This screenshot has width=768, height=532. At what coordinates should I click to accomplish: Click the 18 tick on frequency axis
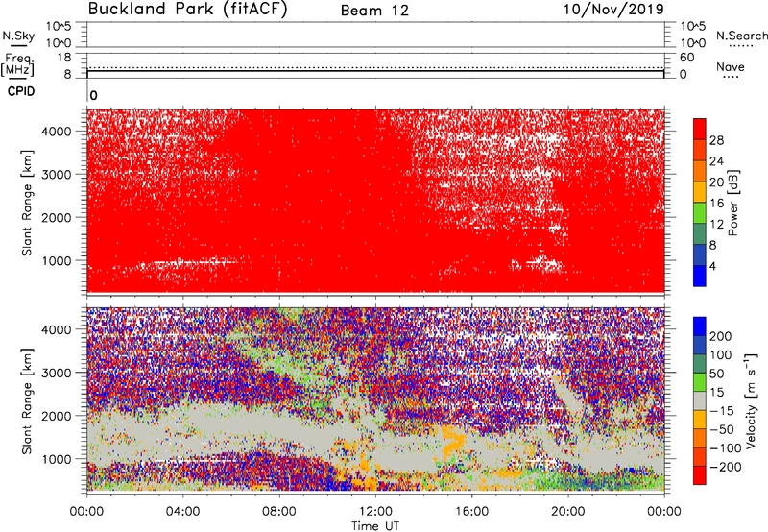(x=64, y=58)
